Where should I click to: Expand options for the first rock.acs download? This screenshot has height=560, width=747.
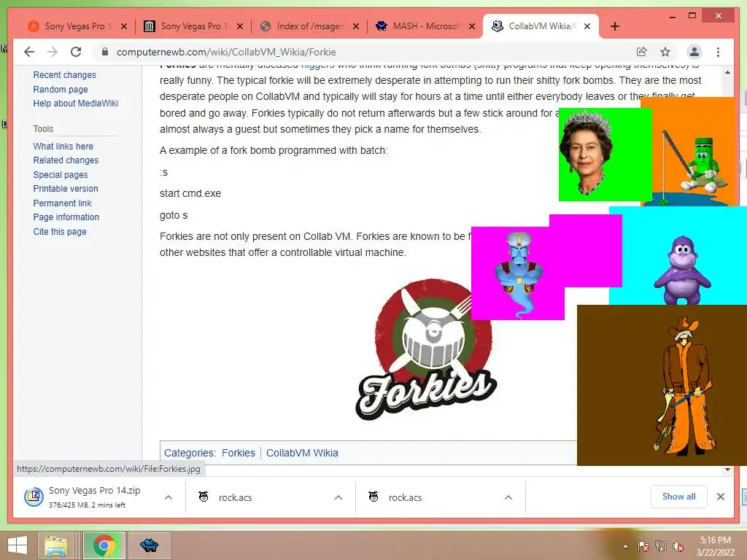point(338,497)
